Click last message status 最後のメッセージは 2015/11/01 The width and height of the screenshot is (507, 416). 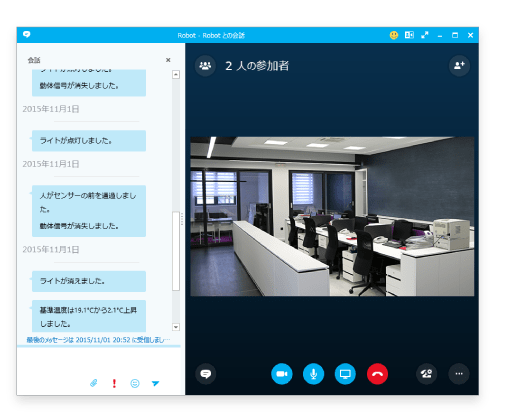98,340
